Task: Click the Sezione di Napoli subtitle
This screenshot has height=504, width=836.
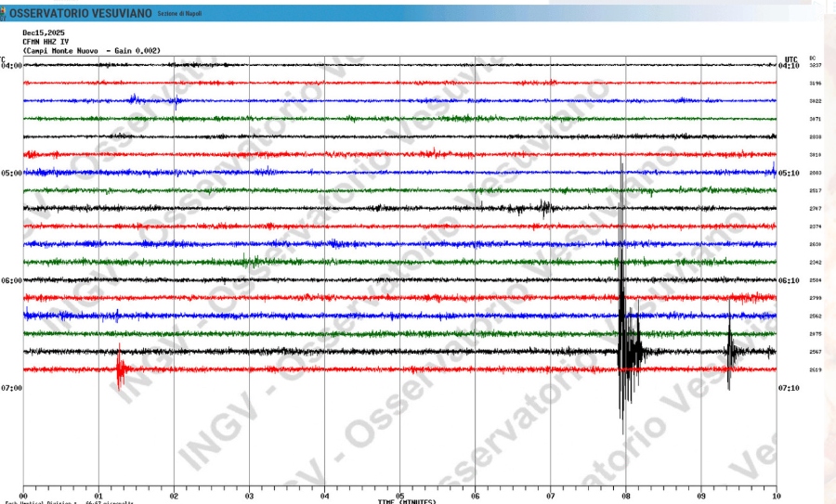Action: click(178, 15)
